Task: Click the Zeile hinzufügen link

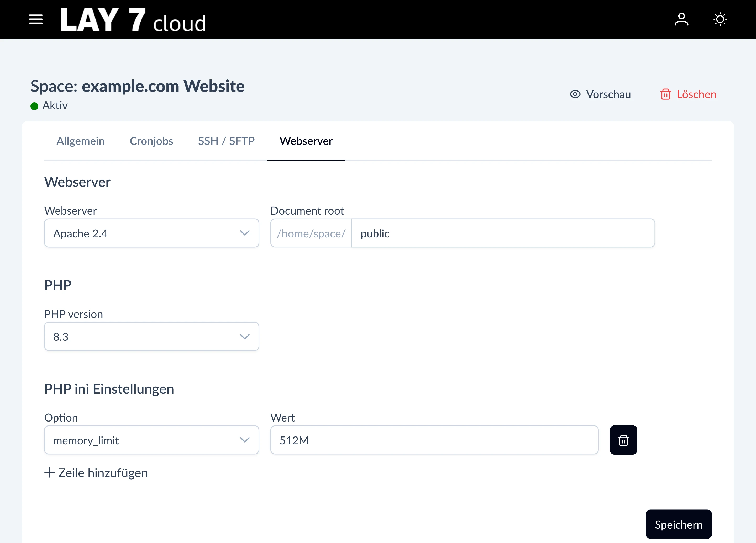Action: (x=103, y=472)
